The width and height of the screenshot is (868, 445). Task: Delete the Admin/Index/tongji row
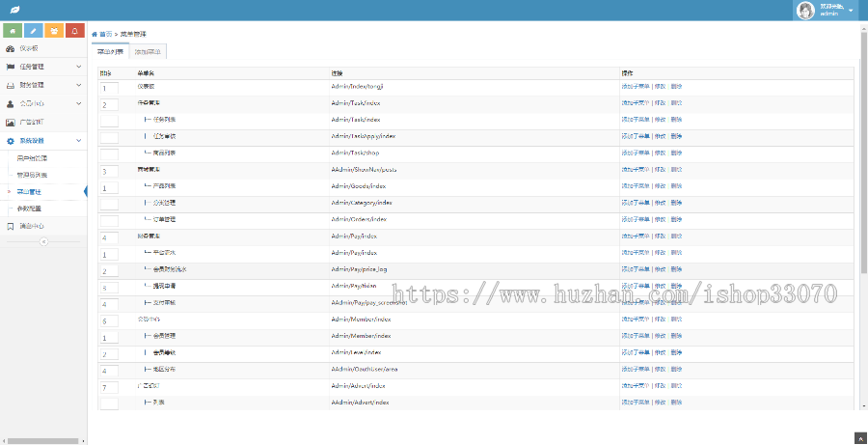pos(676,87)
